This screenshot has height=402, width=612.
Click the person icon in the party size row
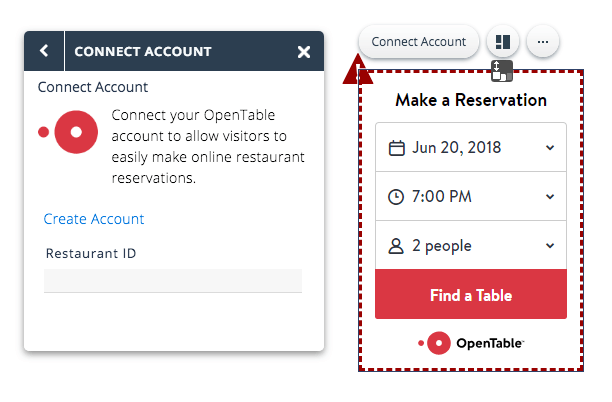396,246
